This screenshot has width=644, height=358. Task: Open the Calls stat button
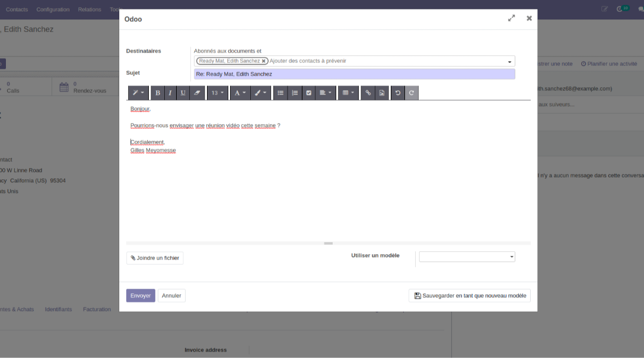point(25,87)
